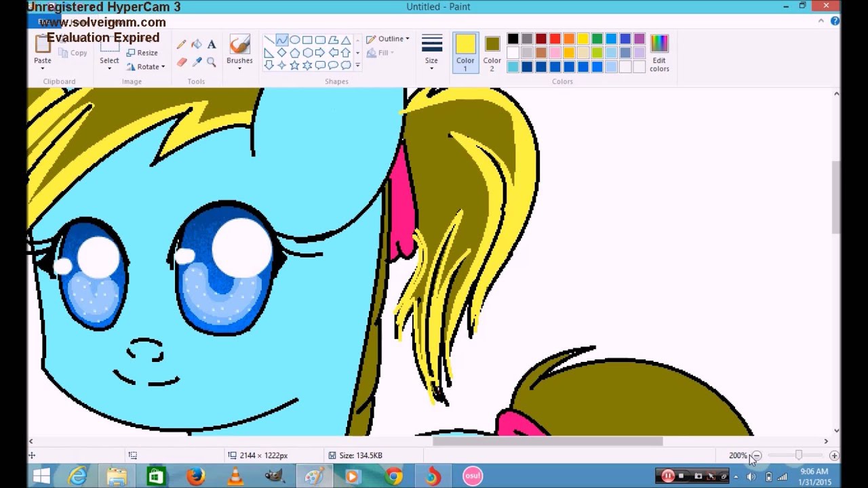Open the Paste dropdown arrow
Image resolution: width=868 pixels, height=488 pixels.
(x=43, y=68)
